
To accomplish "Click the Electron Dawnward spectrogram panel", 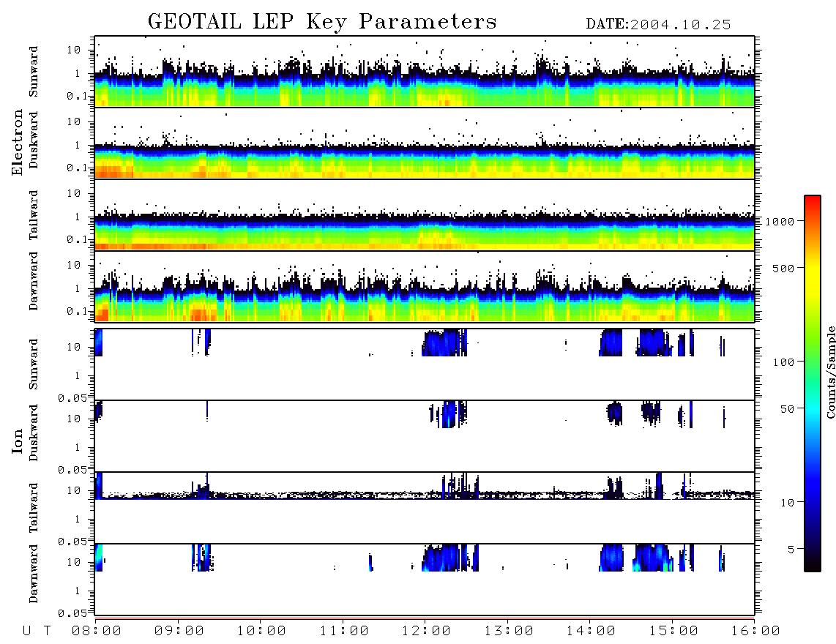I will coord(425,287).
